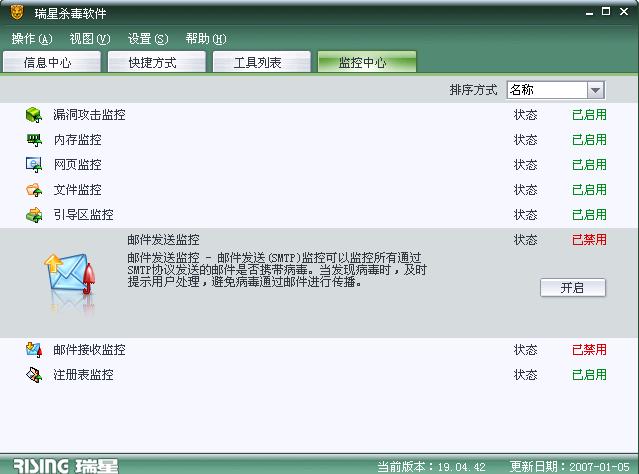Select the 网页监控 row label
Image resolution: width=639 pixels, height=474 pixels.
pyautogui.click(x=77, y=165)
